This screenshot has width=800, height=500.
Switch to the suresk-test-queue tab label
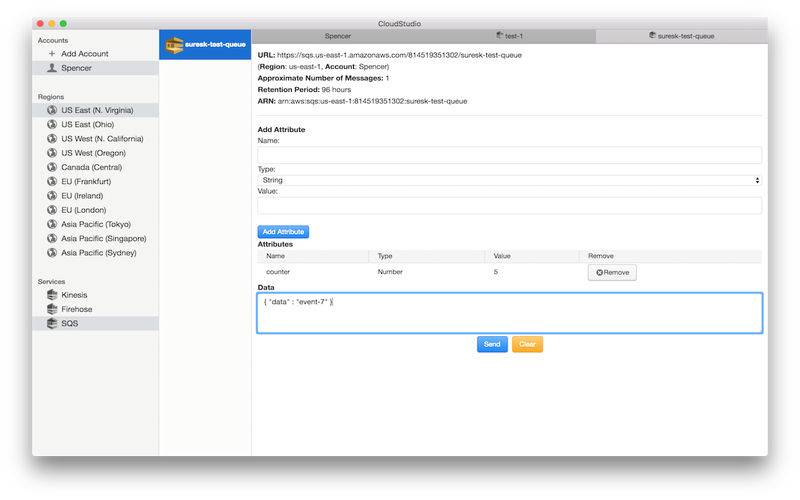(686, 36)
